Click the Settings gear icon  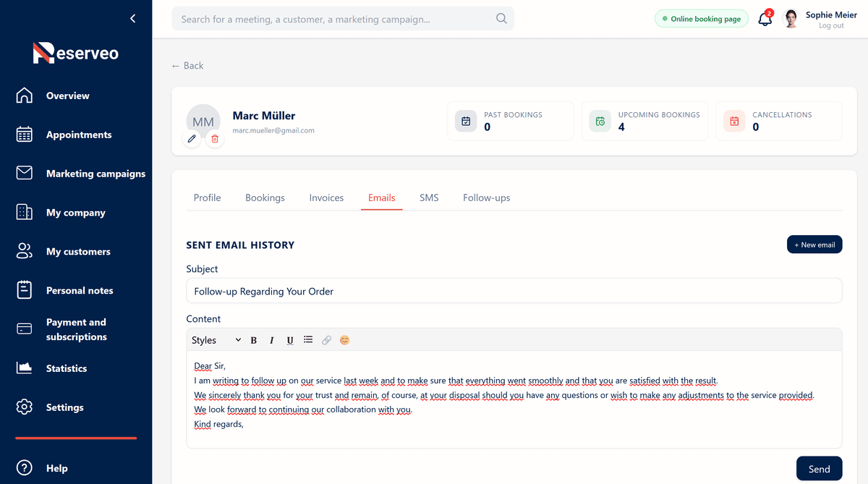[x=25, y=407]
